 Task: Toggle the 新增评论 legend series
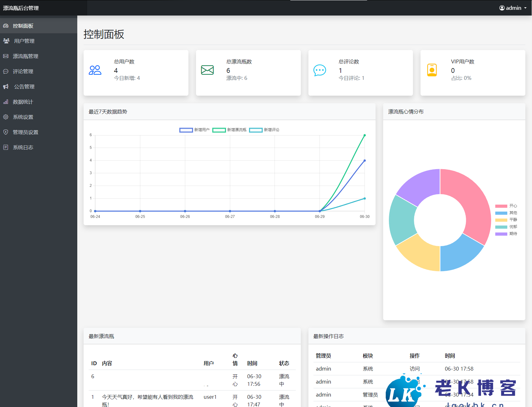[x=264, y=130]
